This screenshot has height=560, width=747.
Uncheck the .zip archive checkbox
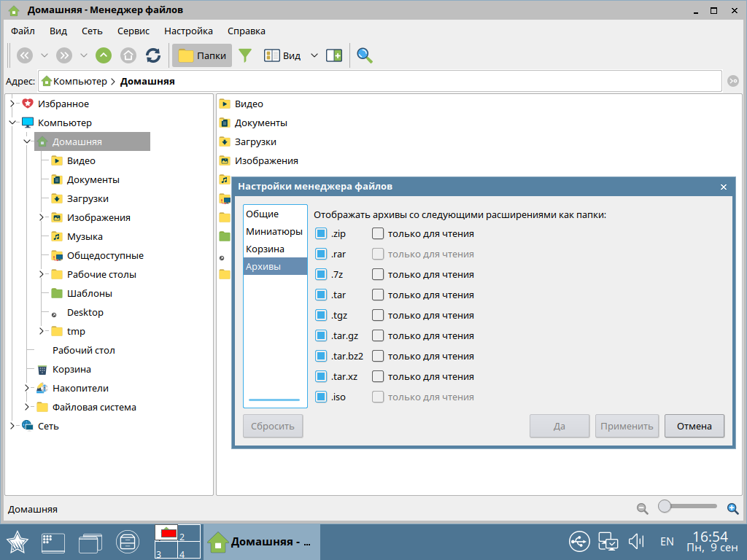(321, 234)
